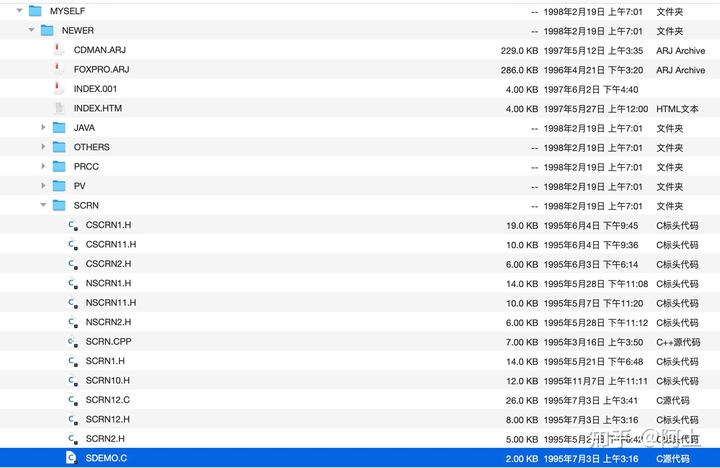Click the SCRN12.C source file icon
Screen dimensions: 720x468
[x=71, y=400]
